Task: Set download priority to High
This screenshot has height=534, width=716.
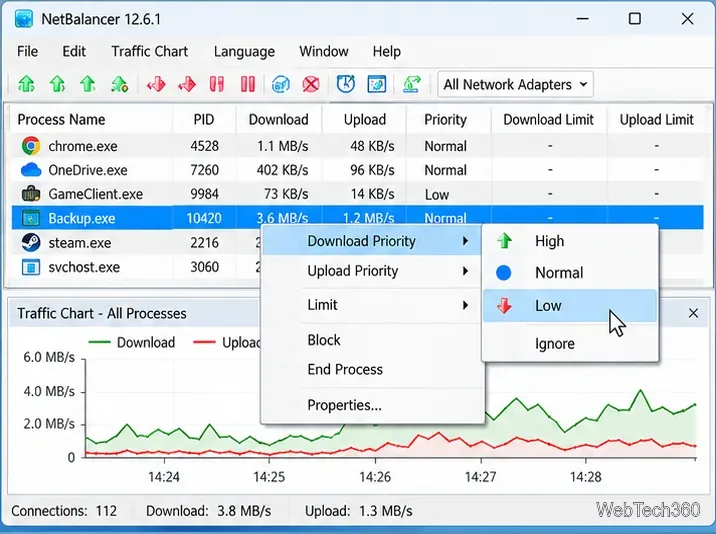Action: pos(570,241)
